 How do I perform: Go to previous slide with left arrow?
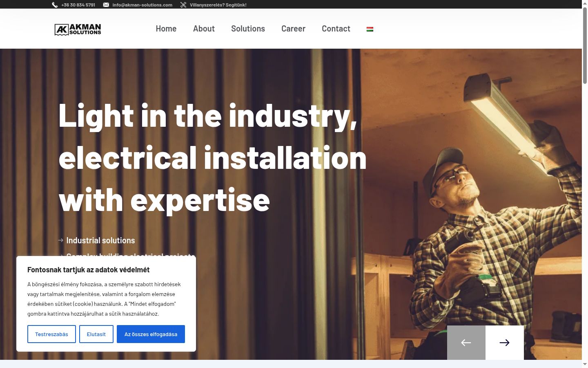pos(466,343)
